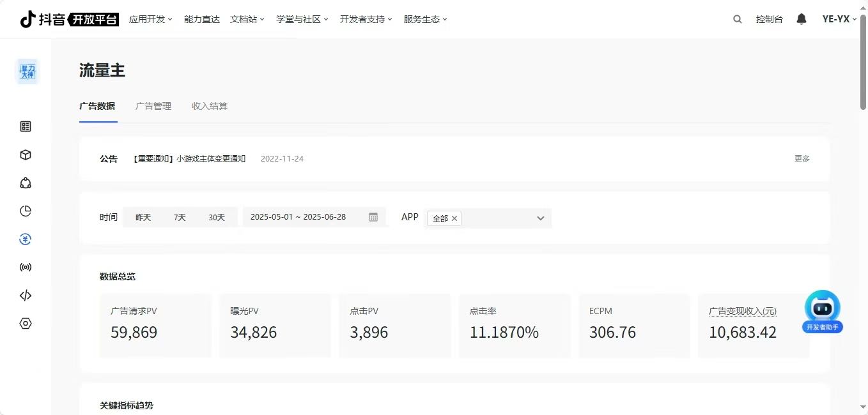Click the 数据总览 section heading
The height and width of the screenshot is (415, 868).
pos(118,276)
